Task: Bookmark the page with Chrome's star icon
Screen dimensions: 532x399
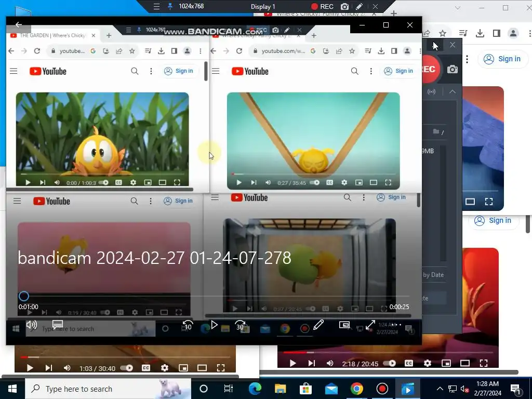Action: (443, 33)
